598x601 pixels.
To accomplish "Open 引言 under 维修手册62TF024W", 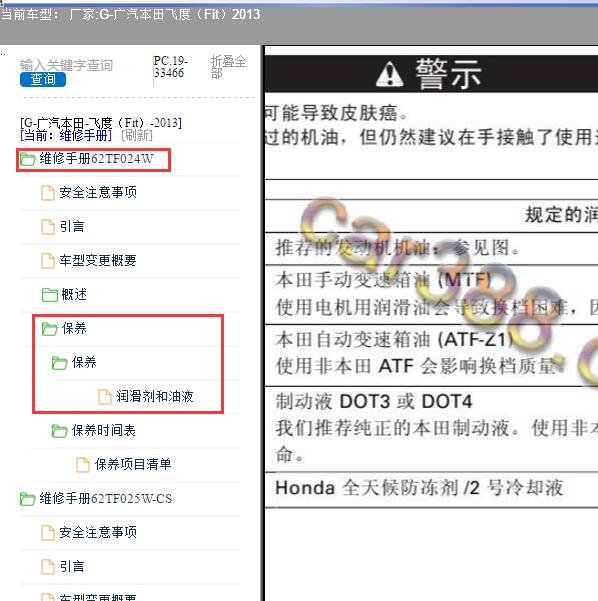I will point(72,227).
